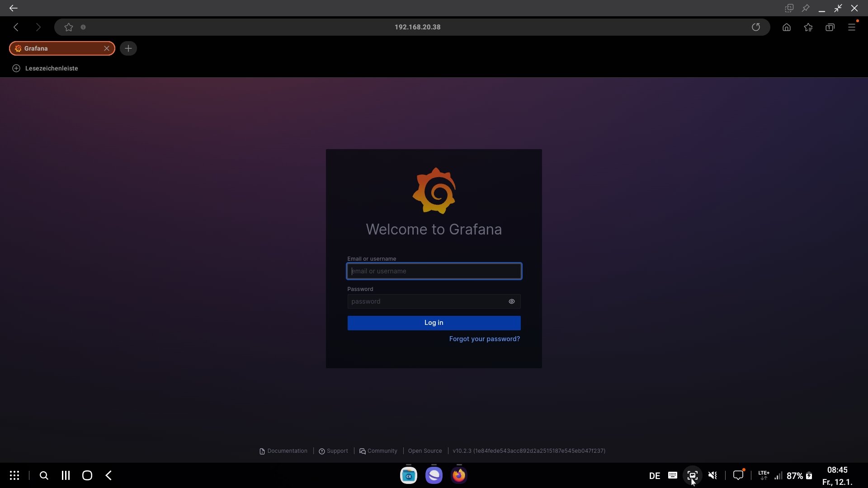Open the bookmarks list icon
The width and height of the screenshot is (868, 488).
[x=808, y=27]
